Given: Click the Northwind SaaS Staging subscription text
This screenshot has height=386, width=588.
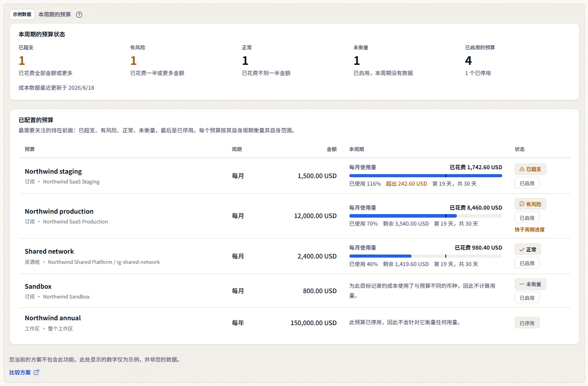Looking at the screenshot, I should point(71,182).
